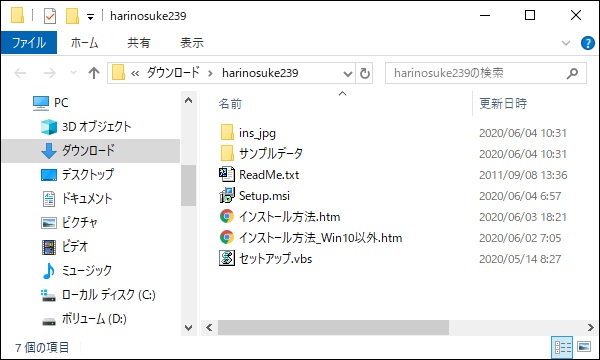Select the ins_jpg folder
The image size is (600, 360).
257,133
